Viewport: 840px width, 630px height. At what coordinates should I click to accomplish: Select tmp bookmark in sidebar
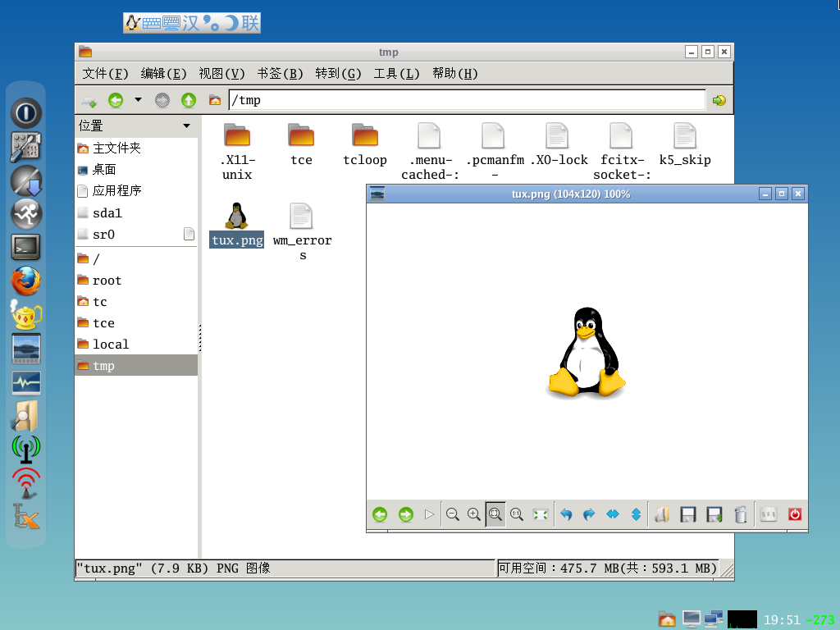136,365
